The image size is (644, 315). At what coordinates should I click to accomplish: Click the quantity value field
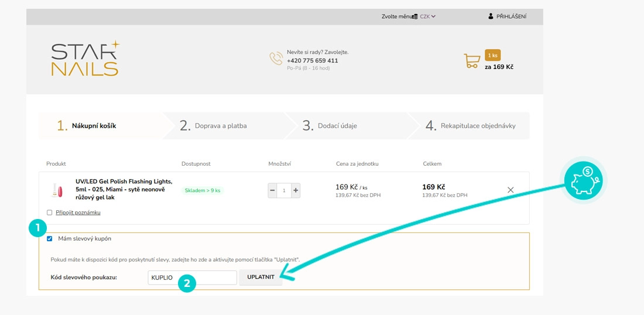pos(284,190)
